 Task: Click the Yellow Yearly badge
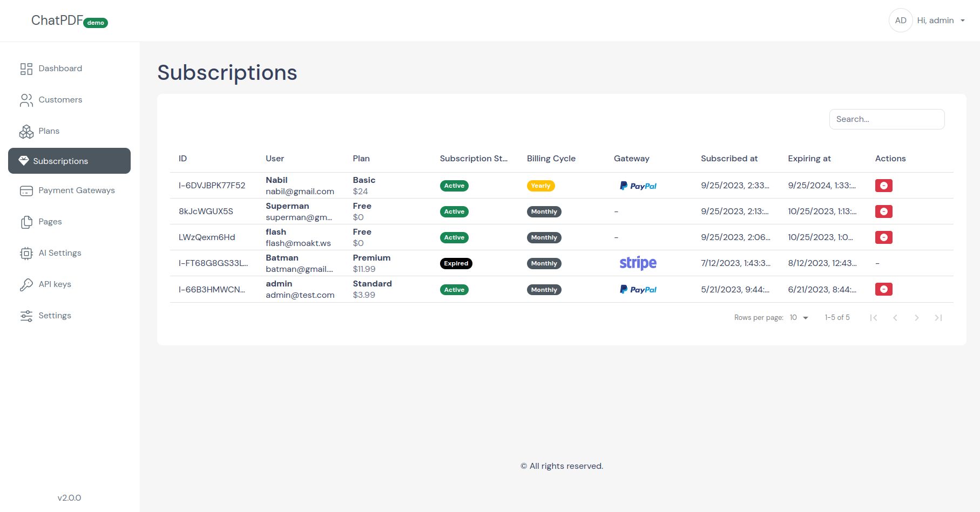(540, 186)
